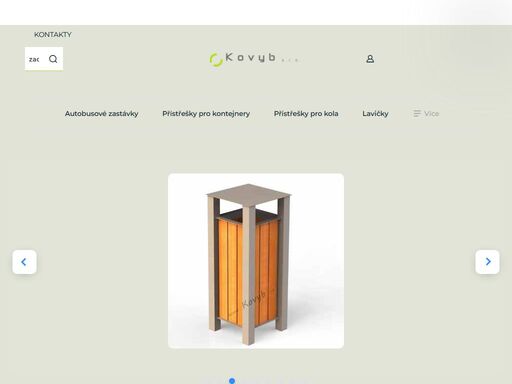Screen dimensions: 512x384
Task: Go to Lavičky category
Action: (375, 114)
